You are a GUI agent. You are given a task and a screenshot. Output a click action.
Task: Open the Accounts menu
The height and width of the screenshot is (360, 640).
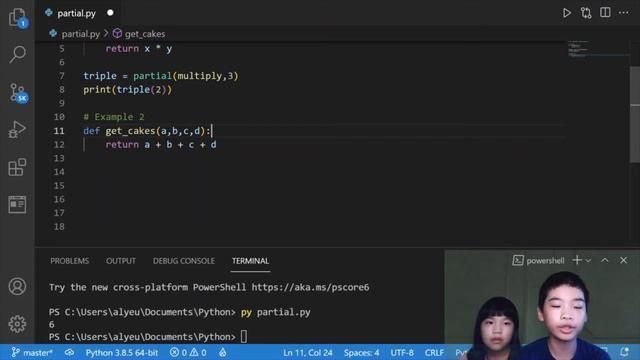coord(17,287)
